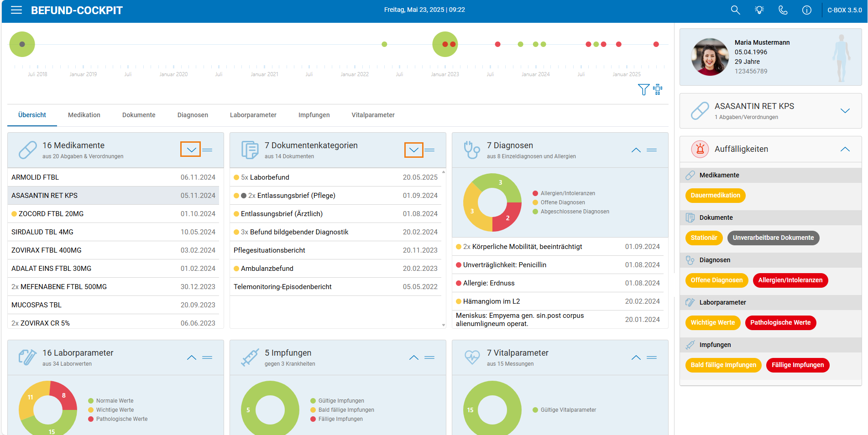This screenshot has height=435, width=868.
Task: Click the timeline grouping icon beside the filter
Action: [x=658, y=89]
